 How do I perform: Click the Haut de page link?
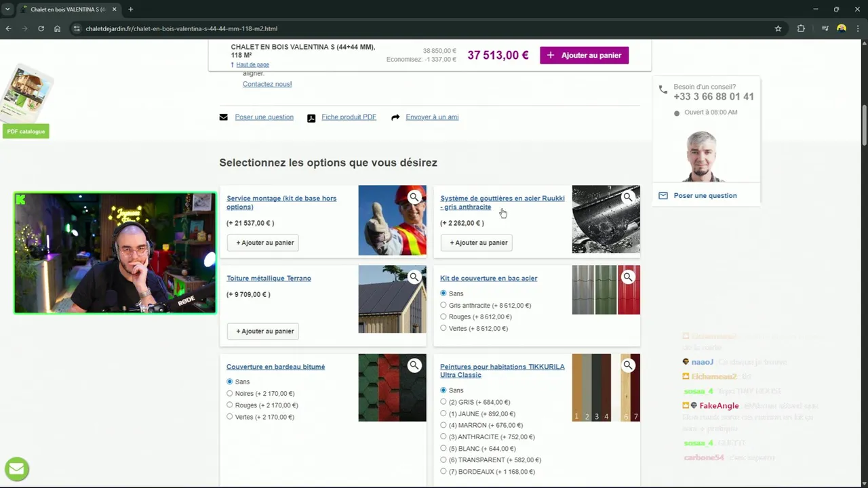(x=252, y=65)
